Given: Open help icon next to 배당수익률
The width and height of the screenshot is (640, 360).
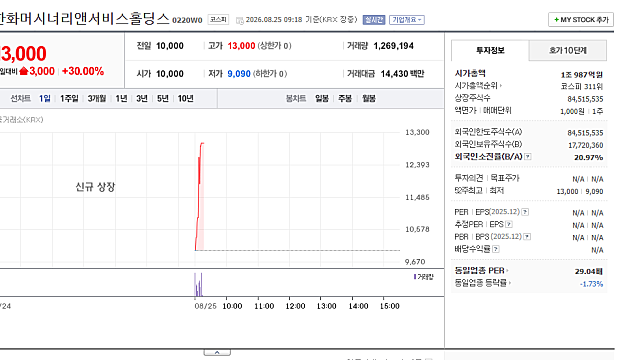Looking at the screenshot, I should coord(496,249).
